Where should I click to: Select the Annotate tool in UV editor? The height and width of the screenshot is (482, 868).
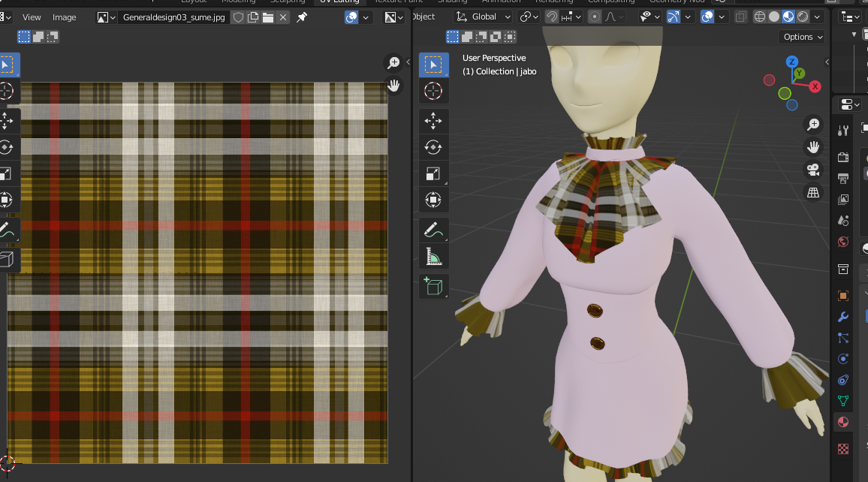click(7, 230)
